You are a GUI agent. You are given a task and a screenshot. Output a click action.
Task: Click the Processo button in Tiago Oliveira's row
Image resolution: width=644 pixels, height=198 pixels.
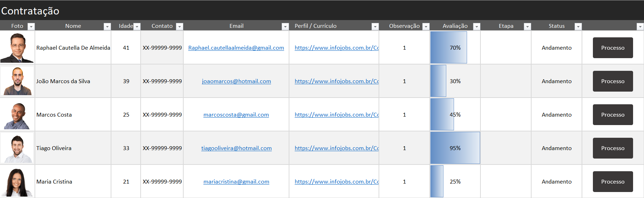[613, 148]
